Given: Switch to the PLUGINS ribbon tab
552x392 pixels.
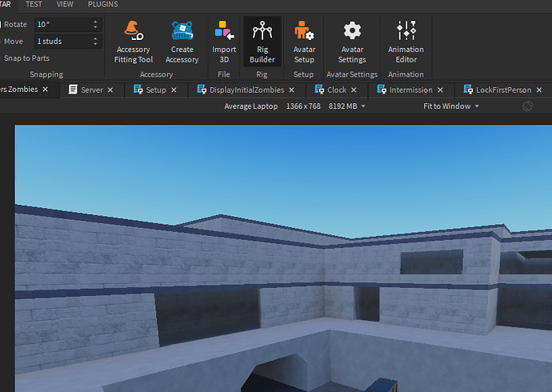Looking at the screenshot, I should coord(102,4).
